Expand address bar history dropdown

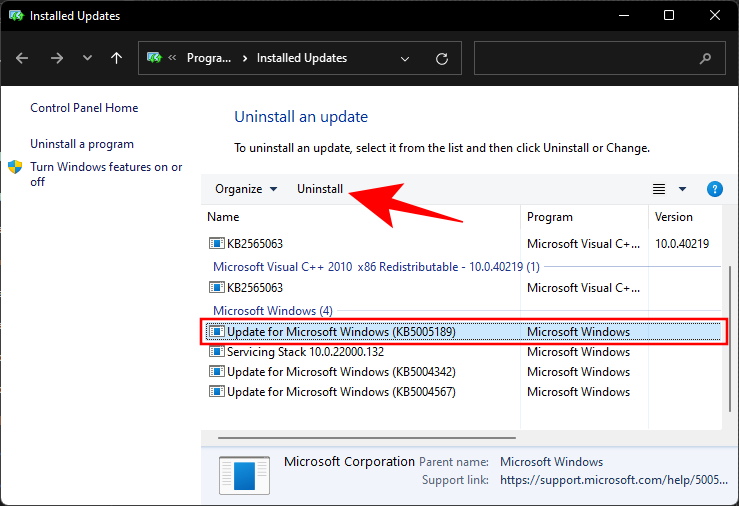tap(404, 59)
